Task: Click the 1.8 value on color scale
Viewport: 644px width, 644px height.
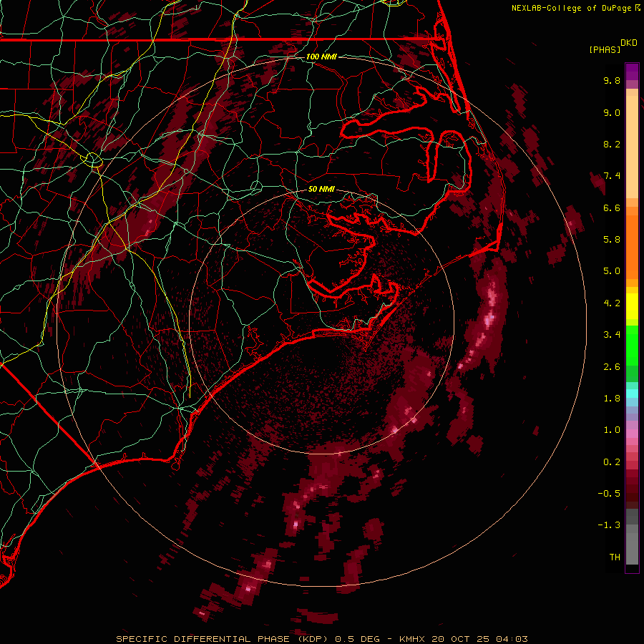Action: [612, 399]
